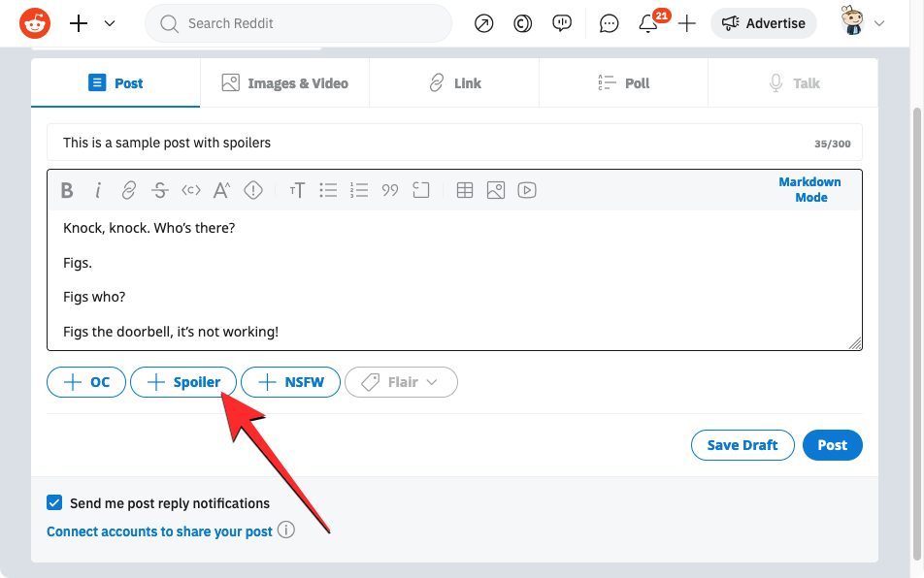Click the Save Draft button
This screenshot has height=578, width=924.
click(742, 445)
